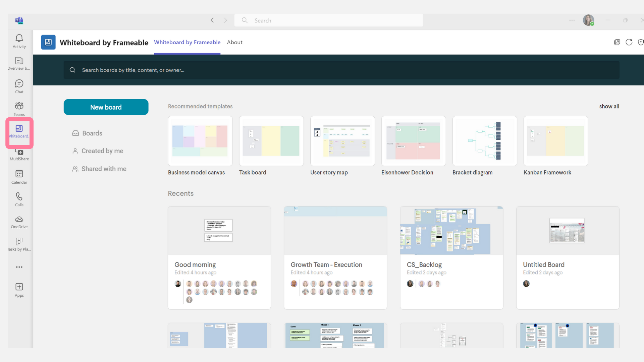This screenshot has width=644, height=362.
Task: Open the Calendar app icon
Action: pyautogui.click(x=19, y=176)
